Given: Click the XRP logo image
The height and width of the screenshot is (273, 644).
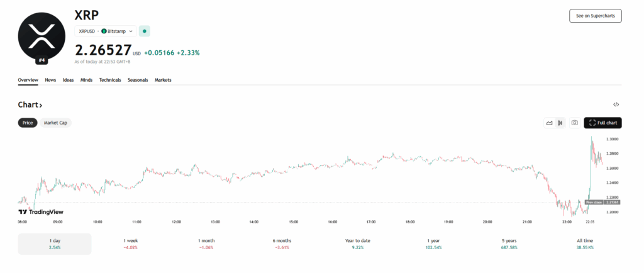Looking at the screenshot, I should click(x=42, y=35).
